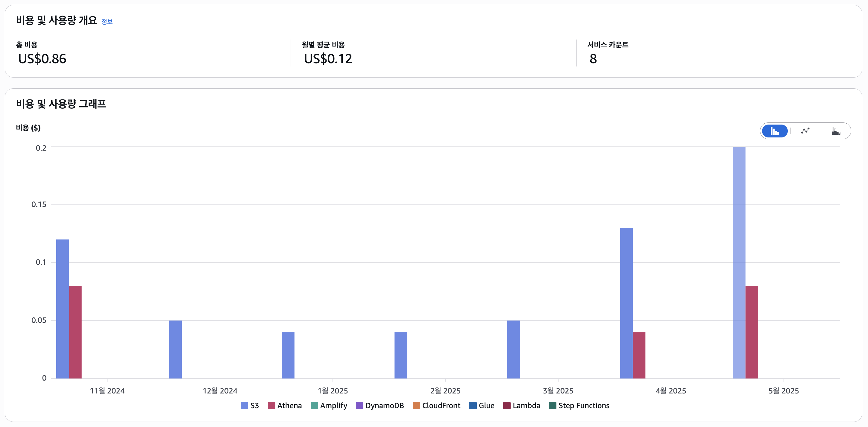Switch to the stacked bar chart icon
Image resolution: width=868 pixels, height=427 pixels.
(x=836, y=131)
